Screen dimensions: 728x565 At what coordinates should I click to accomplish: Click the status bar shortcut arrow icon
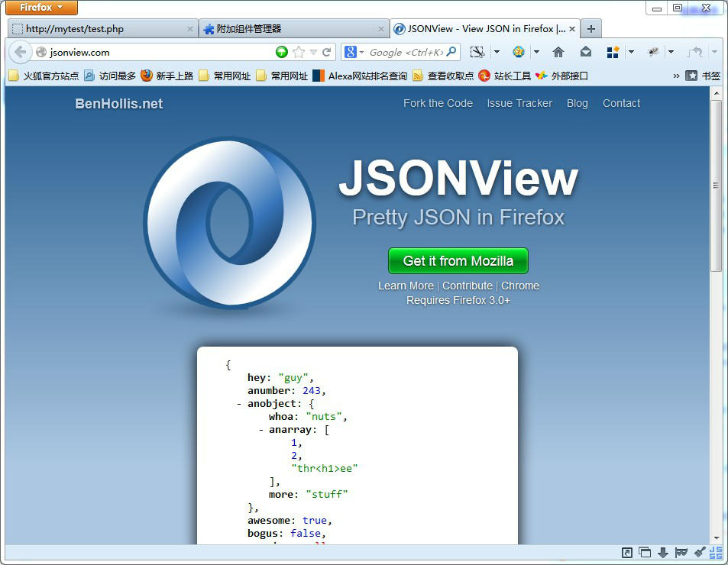click(627, 553)
